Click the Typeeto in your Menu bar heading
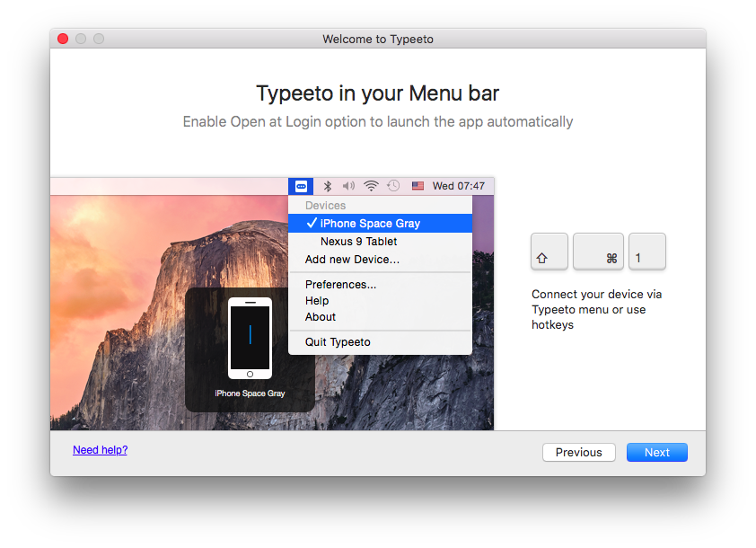756x548 pixels. (377, 93)
